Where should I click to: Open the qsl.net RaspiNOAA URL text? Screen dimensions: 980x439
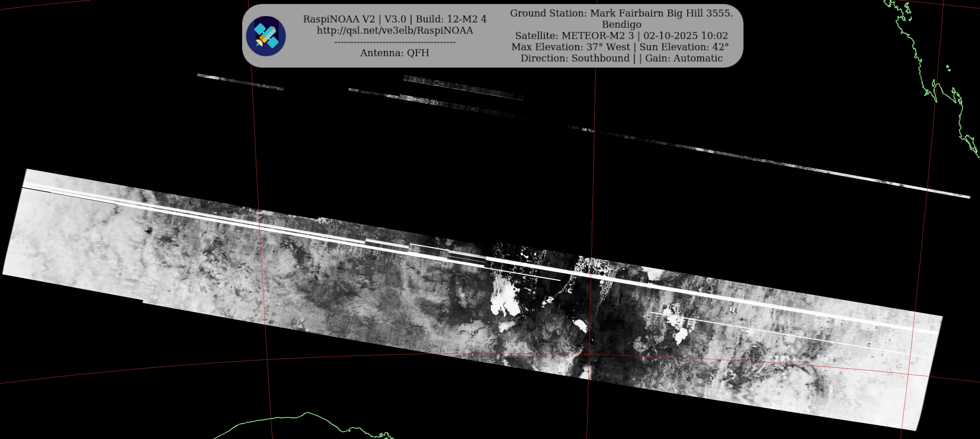[394, 30]
